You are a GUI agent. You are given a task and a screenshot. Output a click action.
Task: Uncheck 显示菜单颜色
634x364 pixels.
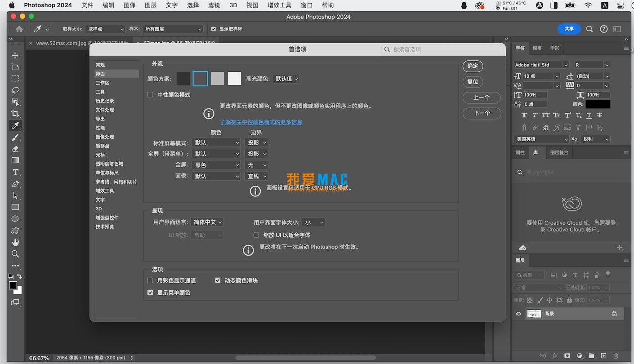click(150, 293)
